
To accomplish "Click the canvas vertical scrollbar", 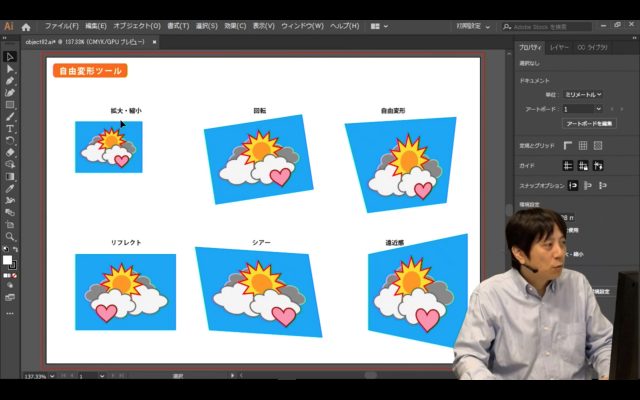I will 509,210.
